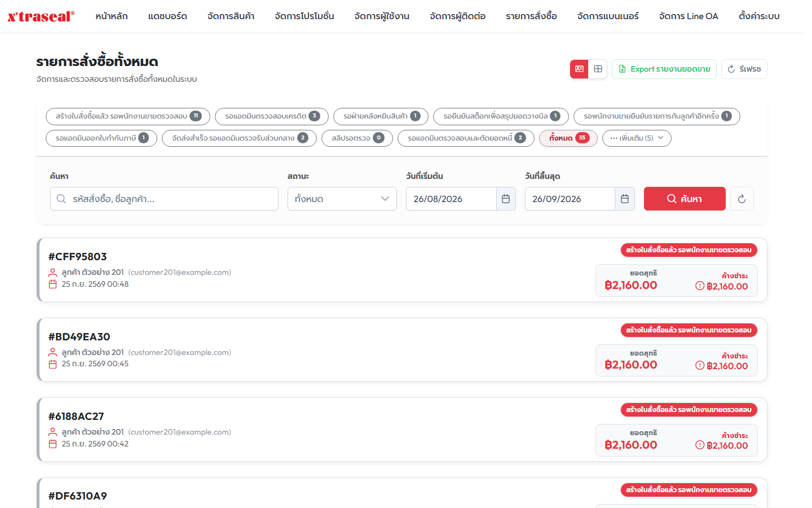Open start date calendar picker icon
This screenshot has width=812, height=508.
coord(506,199)
